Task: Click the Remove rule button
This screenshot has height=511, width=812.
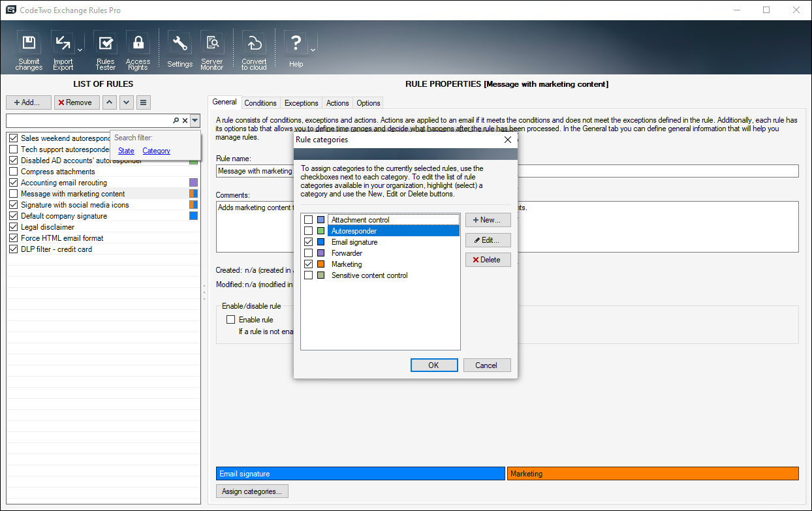Action: click(x=77, y=102)
